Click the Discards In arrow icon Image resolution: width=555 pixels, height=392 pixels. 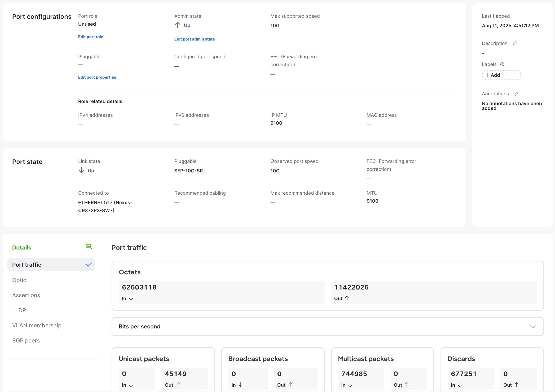click(x=460, y=385)
